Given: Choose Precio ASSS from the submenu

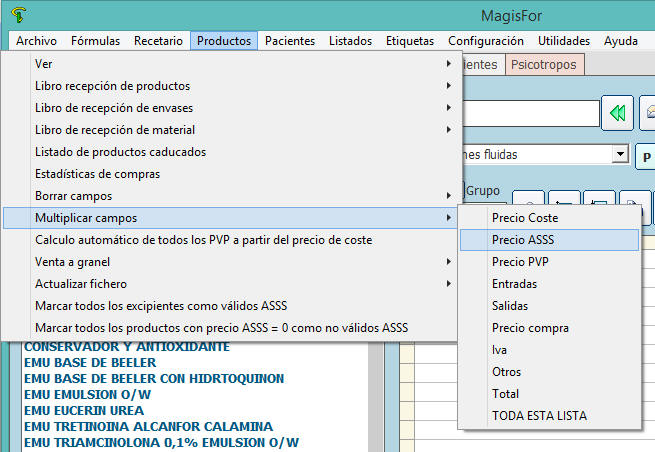Looking at the screenshot, I should click(x=548, y=240).
